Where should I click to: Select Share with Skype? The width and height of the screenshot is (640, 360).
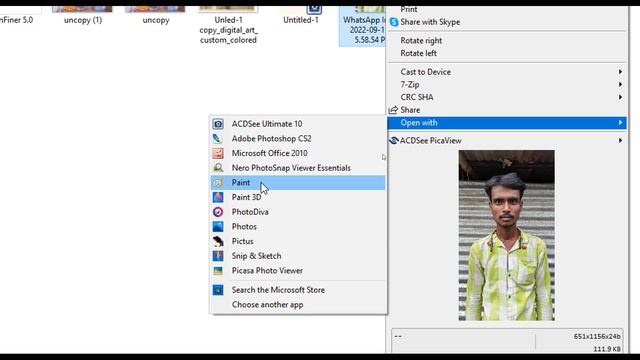[x=507, y=22]
